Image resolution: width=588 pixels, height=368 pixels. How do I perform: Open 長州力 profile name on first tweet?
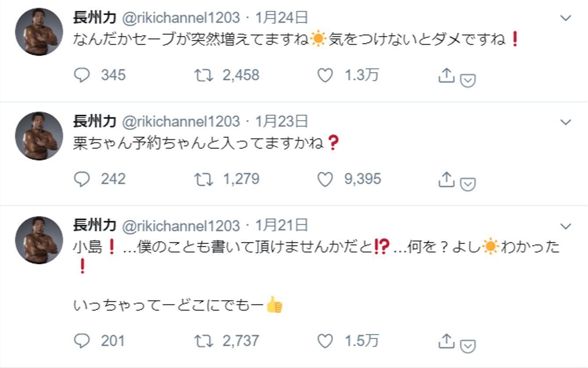[94, 17]
